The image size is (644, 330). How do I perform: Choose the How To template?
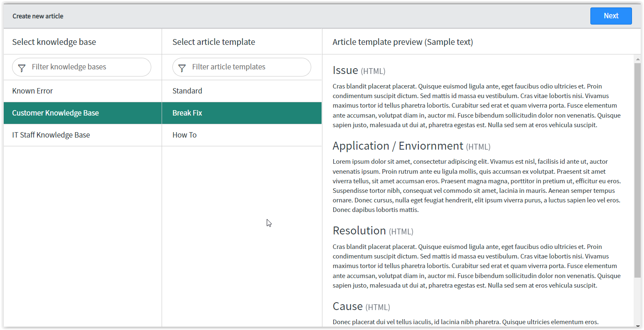(x=184, y=135)
